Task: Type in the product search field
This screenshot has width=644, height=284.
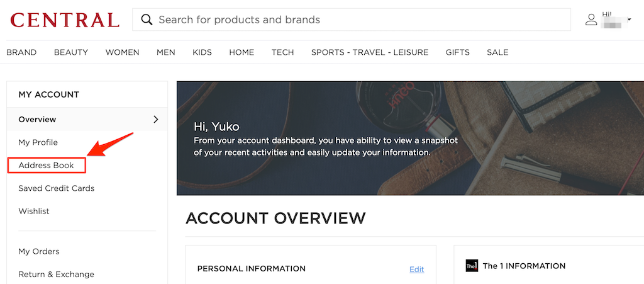Action: click(x=358, y=20)
